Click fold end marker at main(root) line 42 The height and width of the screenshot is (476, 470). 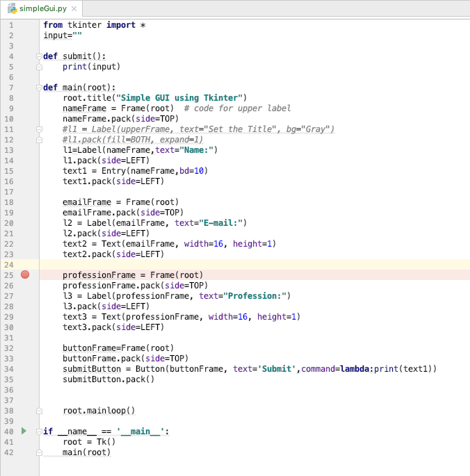tap(39, 452)
